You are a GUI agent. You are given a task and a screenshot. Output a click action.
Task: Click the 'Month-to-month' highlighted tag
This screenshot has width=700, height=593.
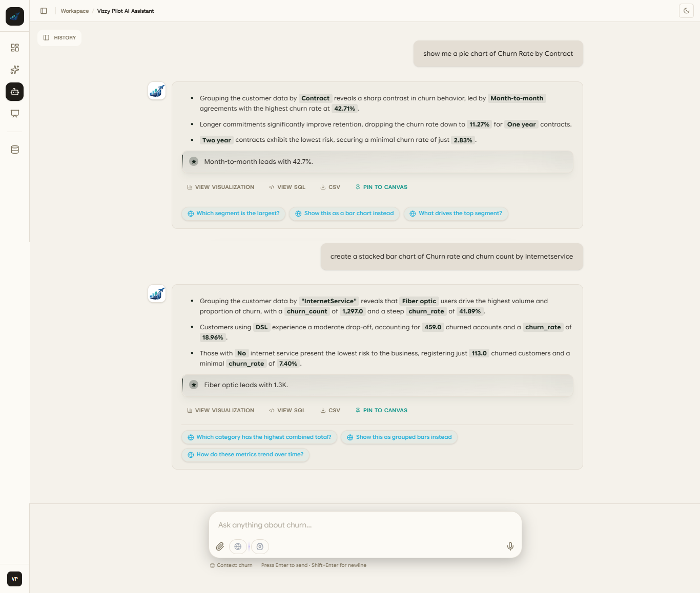point(517,98)
